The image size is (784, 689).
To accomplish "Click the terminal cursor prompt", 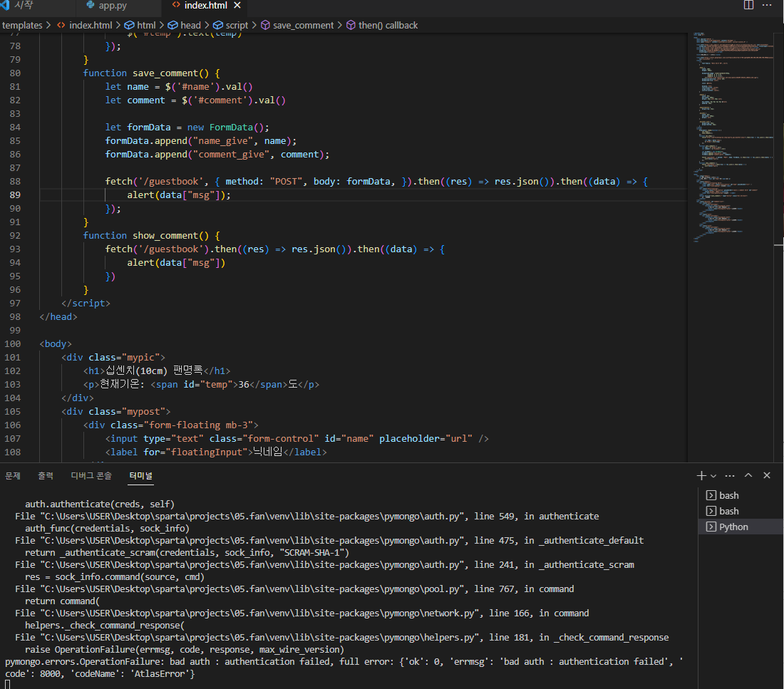I will (8, 685).
